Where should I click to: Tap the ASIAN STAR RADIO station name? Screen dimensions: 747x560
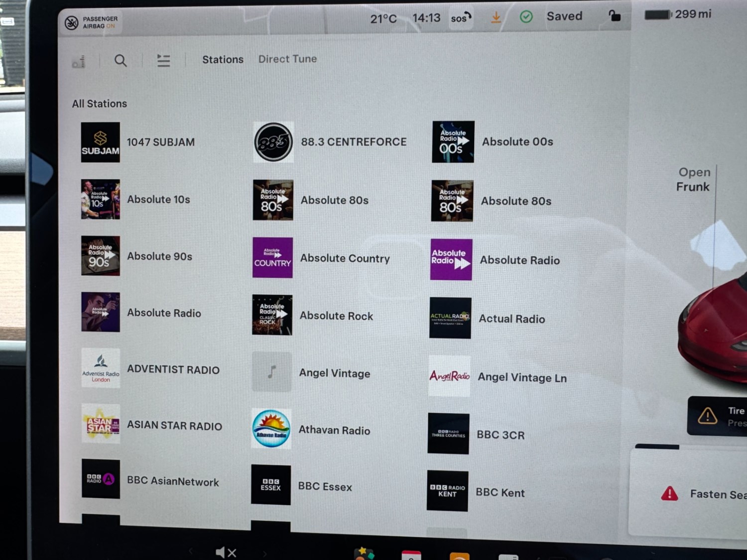pos(174,426)
